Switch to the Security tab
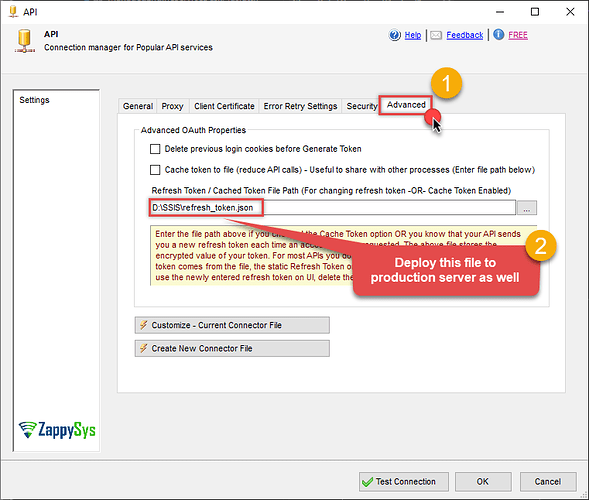 click(361, 106)
